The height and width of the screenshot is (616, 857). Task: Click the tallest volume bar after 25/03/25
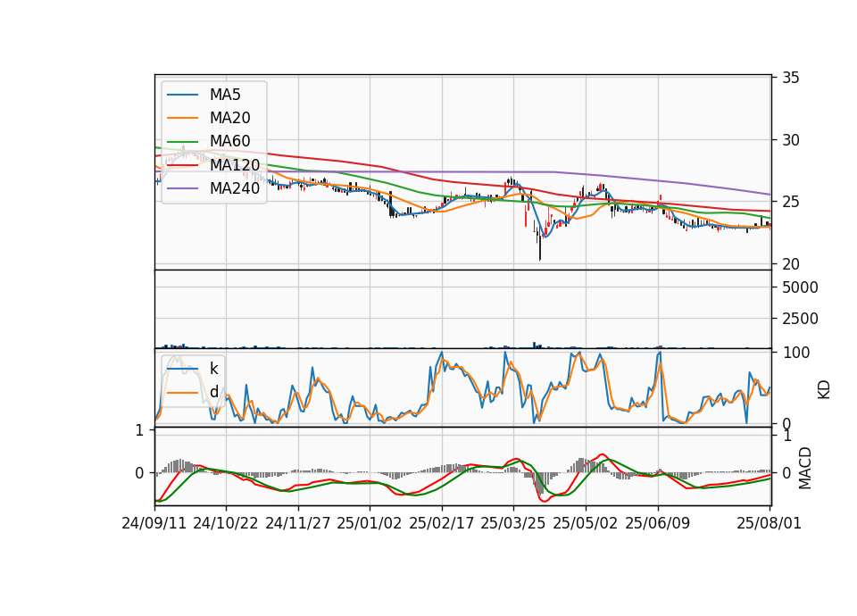(535, 345)
